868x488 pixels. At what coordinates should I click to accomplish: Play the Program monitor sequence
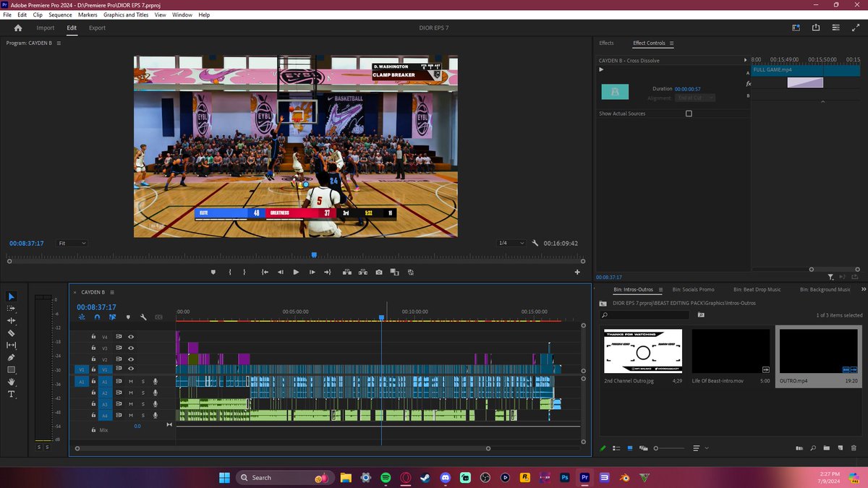[296, 272]
